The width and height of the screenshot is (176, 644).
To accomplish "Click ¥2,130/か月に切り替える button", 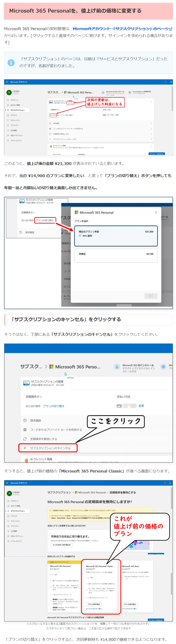I will click(62, 545).
